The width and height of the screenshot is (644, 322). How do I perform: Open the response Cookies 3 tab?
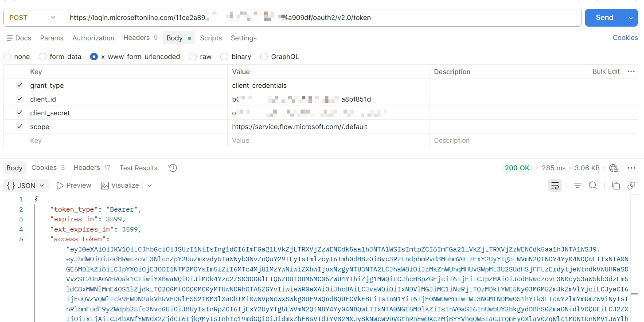[48, 168]
